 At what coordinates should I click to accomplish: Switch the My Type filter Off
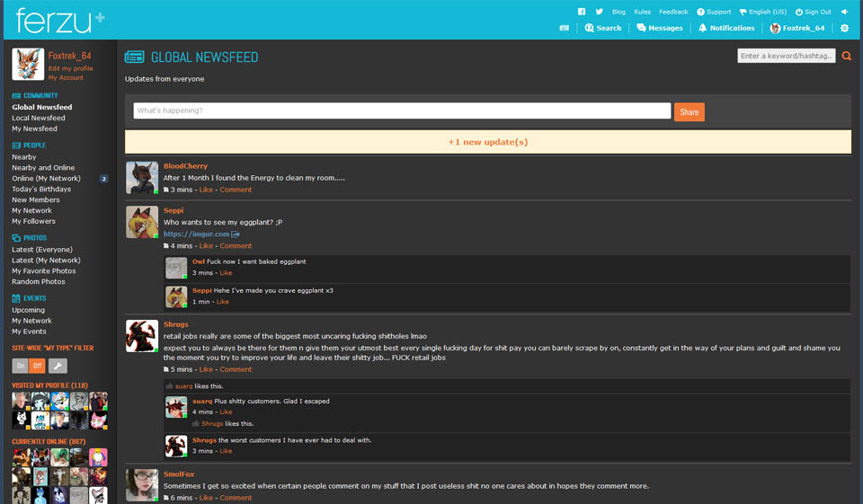[x=37, y=366]
